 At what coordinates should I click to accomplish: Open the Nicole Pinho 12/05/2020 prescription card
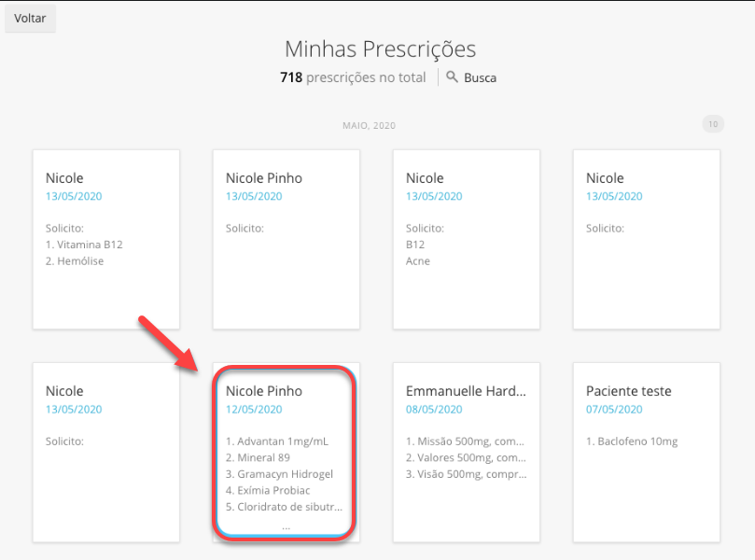click(286, 452)
